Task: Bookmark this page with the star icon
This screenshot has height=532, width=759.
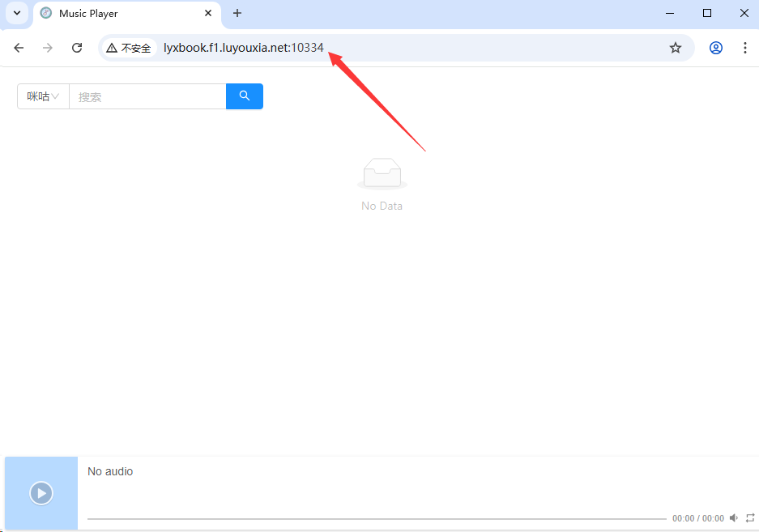Action: (675, 48)
